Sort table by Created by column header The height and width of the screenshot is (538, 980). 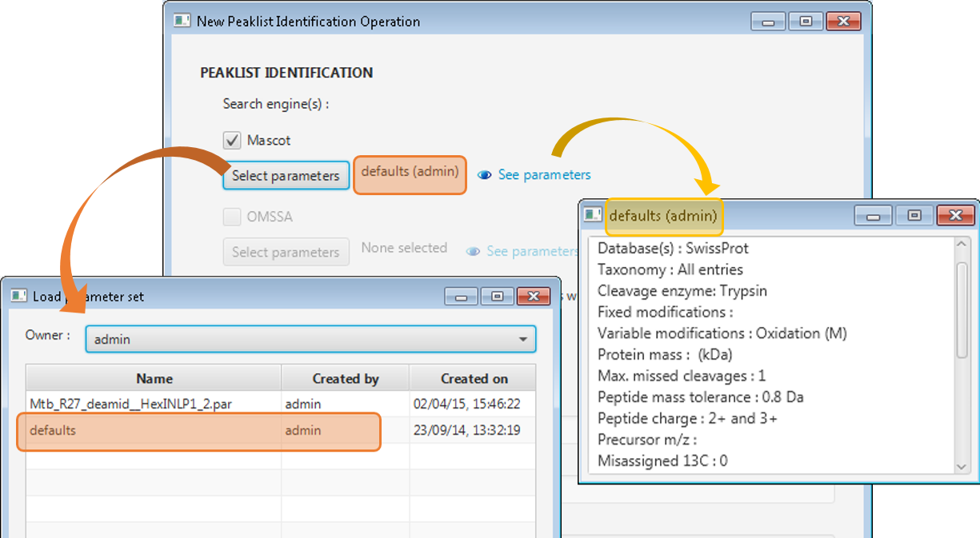[345, 379]
